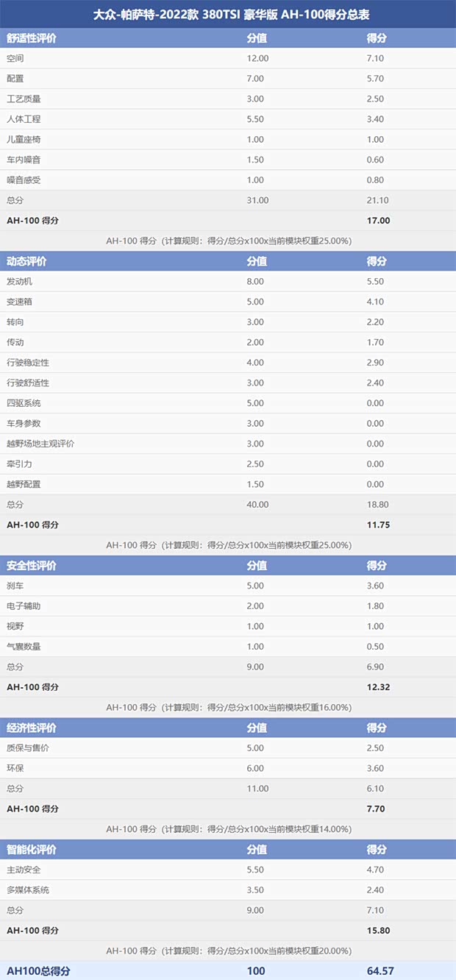The height and width of the screenshot is (980, 456).
Task: Click the 环保 row label
Action: 15,768
